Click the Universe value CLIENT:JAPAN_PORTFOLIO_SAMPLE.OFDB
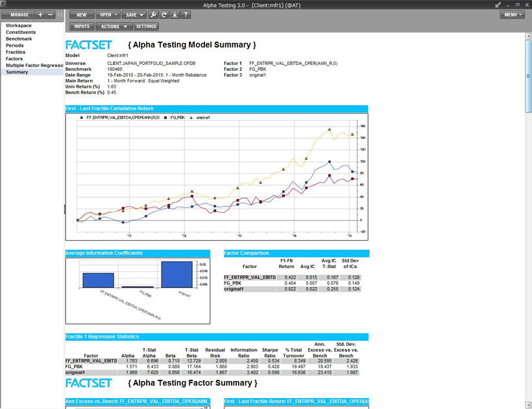The width and height of the screenshot is (532, 409). (x=151, y=64)
